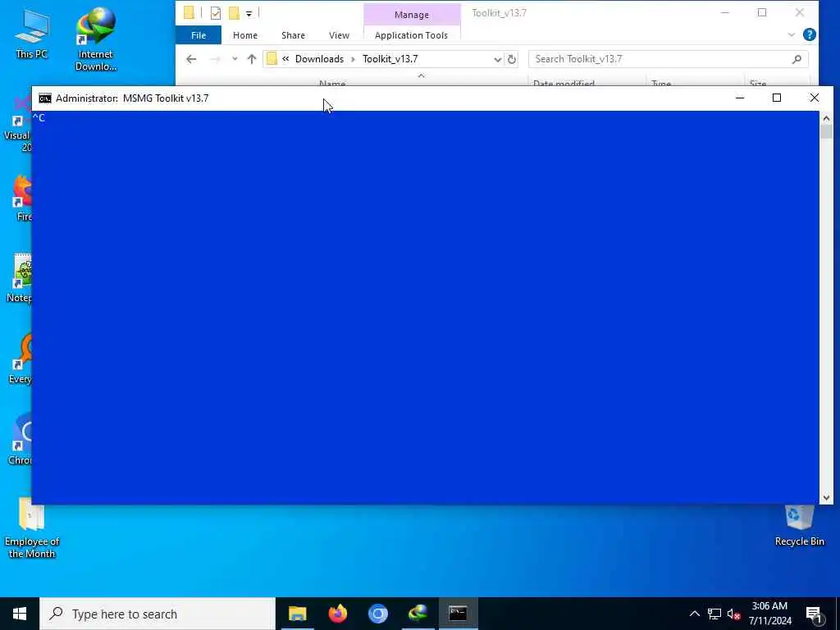This screenshot has height=630, width=840.
Task: Launch Firefox from the taskbar
Action: 337,614
